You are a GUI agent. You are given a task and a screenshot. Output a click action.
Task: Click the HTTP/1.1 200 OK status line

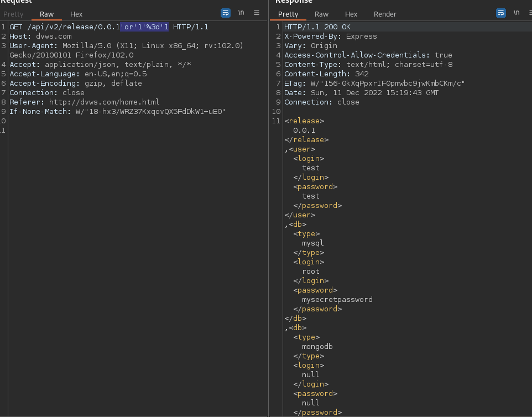click(317, 27)
